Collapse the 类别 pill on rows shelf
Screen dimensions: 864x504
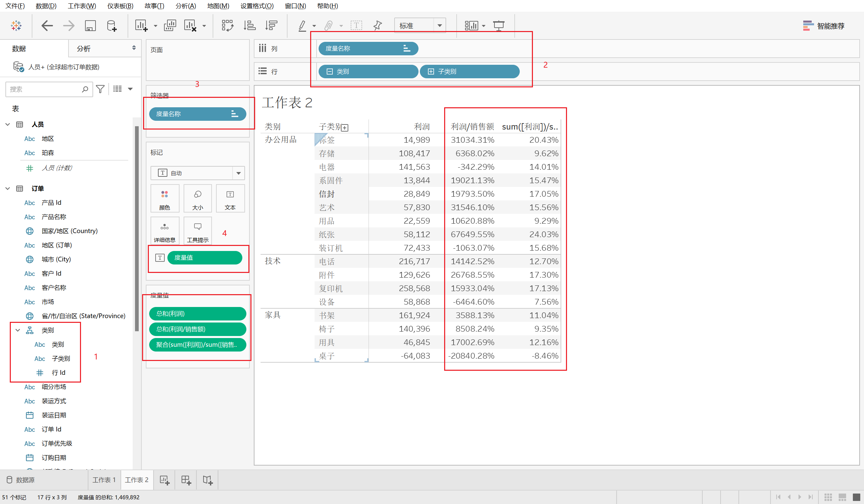point(330,72)
